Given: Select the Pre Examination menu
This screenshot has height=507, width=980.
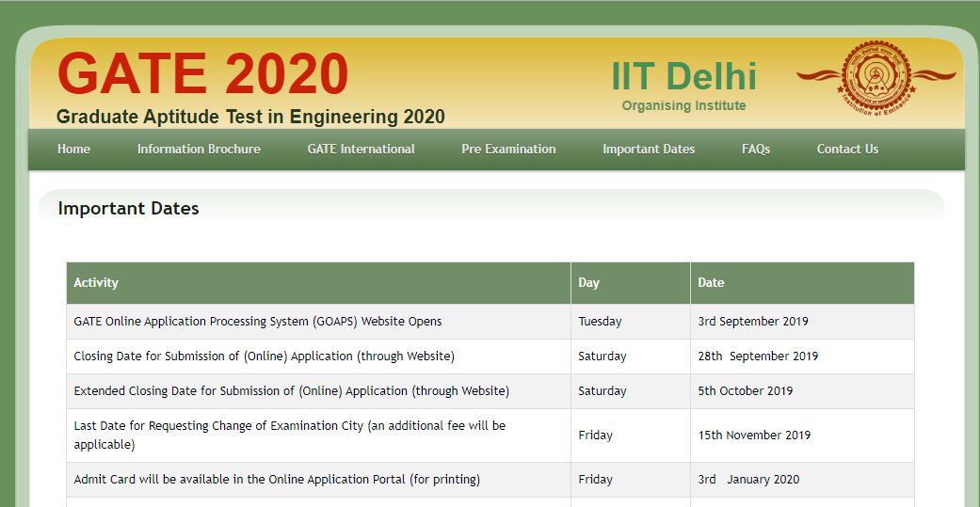Looking at the screenshot, I should 508,149.
